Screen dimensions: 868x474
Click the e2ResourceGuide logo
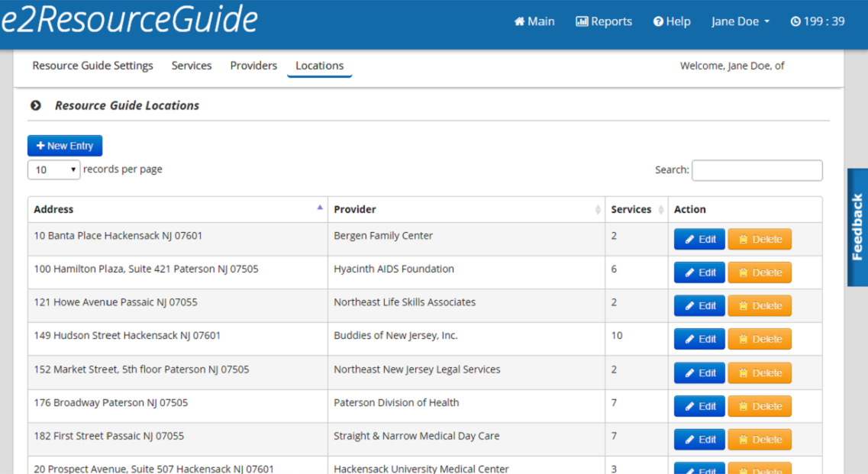tap(130, 21)
